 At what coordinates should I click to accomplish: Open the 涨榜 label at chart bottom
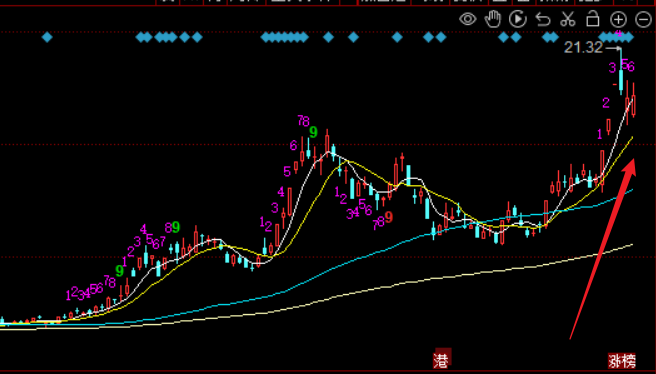tap(622, 361)
